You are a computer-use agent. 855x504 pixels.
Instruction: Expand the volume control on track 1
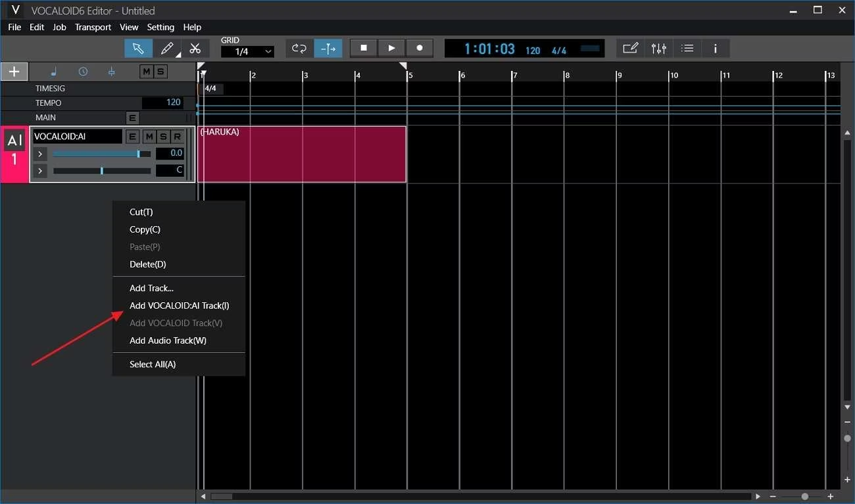39,153
